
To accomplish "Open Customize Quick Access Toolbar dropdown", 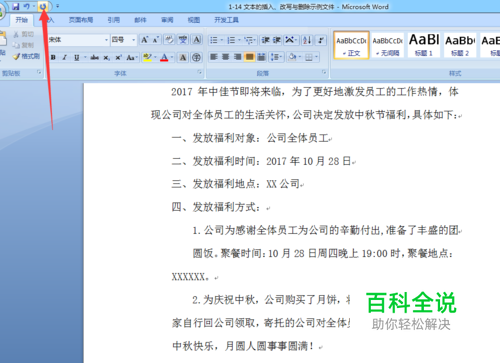I will click(58, 6).
